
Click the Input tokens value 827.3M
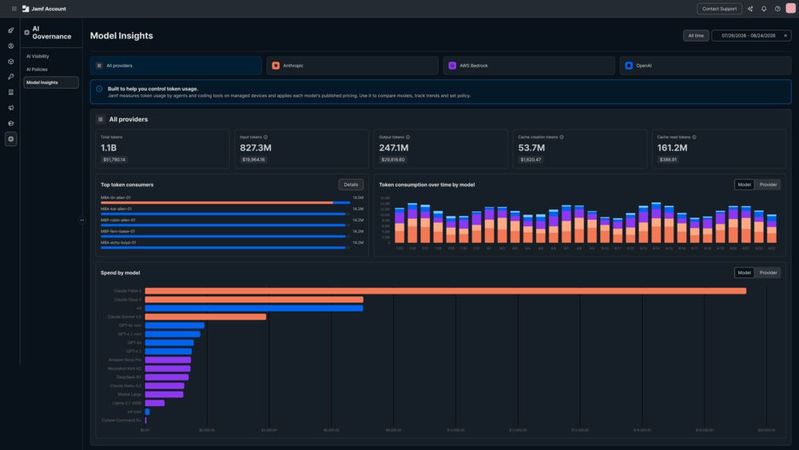[x=255, y=148]
